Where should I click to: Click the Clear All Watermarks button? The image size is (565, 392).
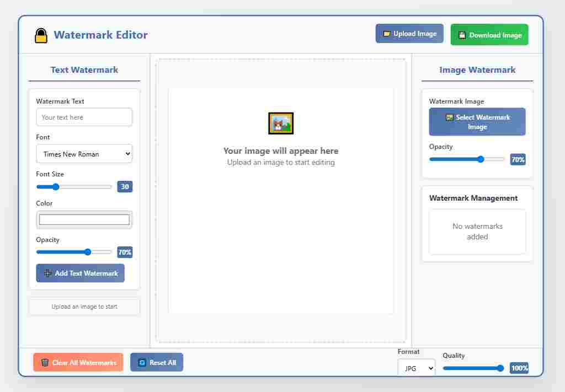(x=78, y=362)
